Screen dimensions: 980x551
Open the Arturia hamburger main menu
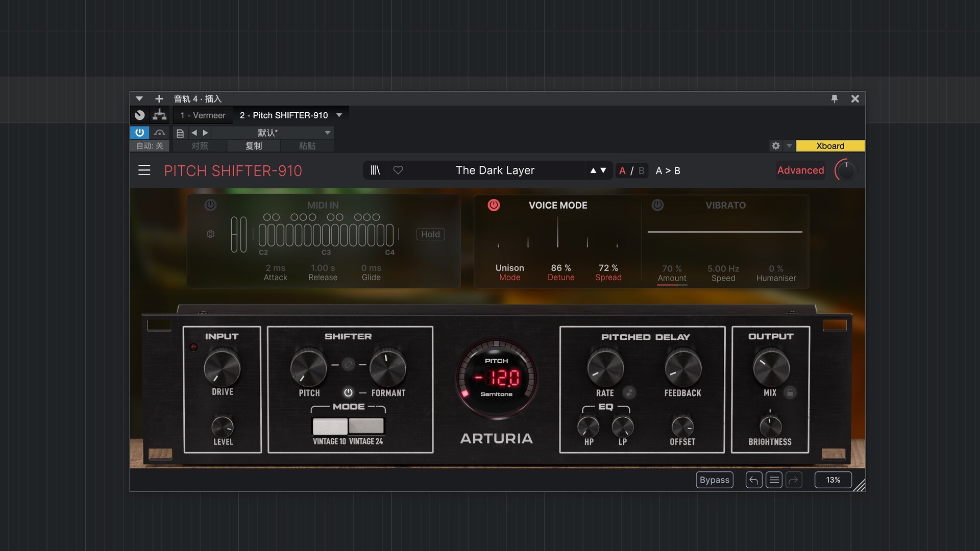point(144,170)
